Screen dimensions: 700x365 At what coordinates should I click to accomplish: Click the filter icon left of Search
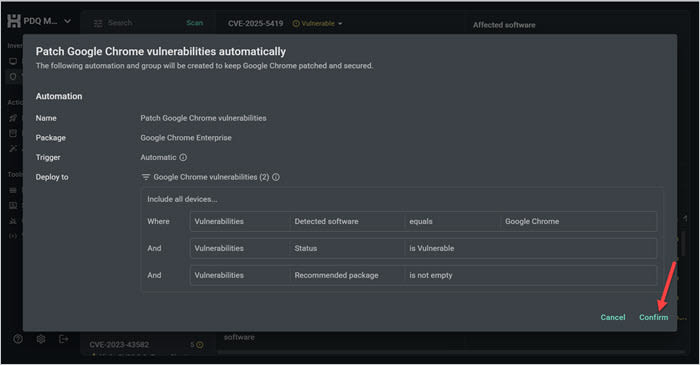98,23
